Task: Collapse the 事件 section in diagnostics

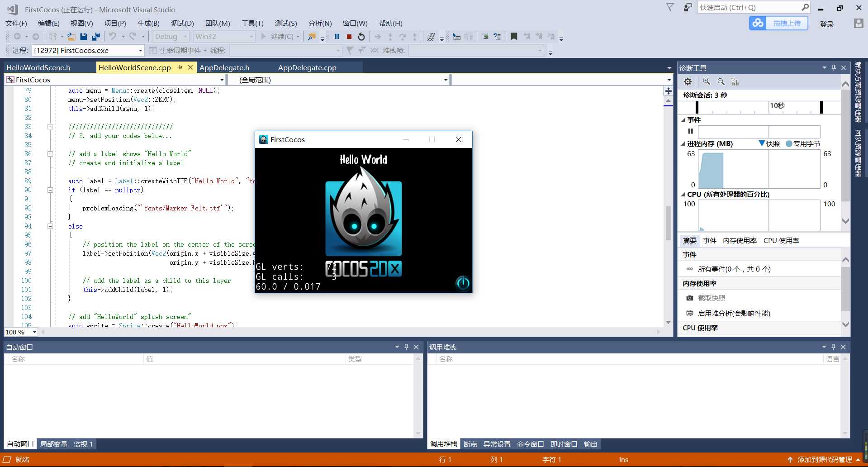Action: click(x=683, y=120)
